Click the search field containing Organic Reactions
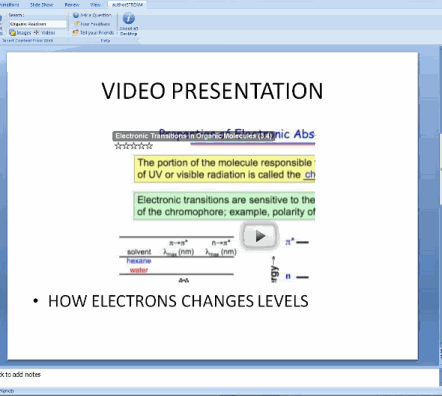This screenshot has width=442, height=396. point(38,24)
